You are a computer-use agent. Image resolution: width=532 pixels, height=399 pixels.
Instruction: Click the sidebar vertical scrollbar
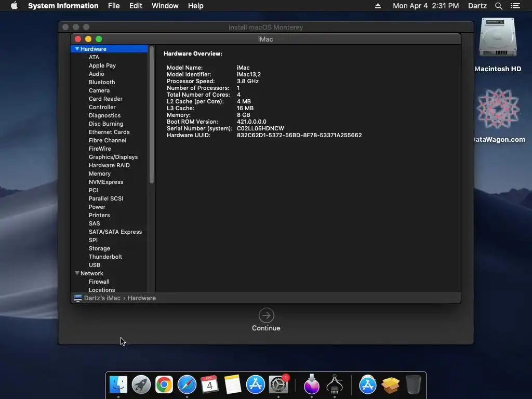click(152, 115)
